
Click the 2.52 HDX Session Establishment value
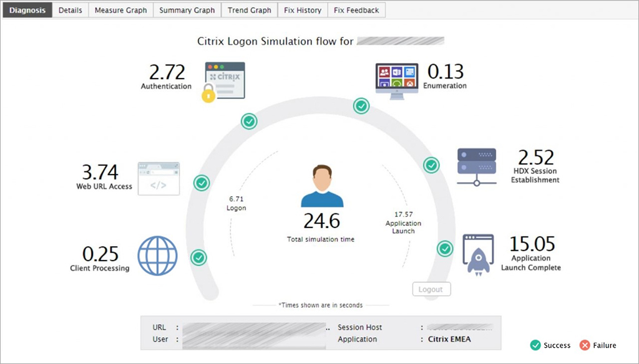click(536, 158)
